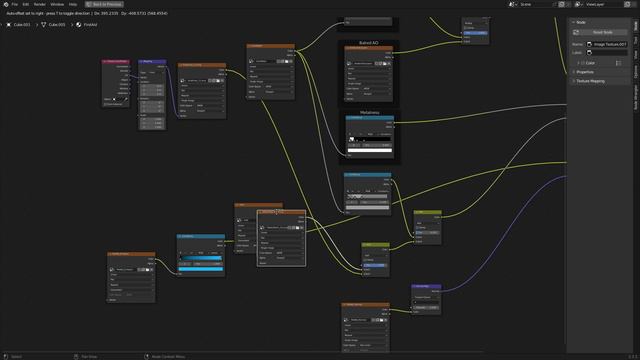Image resolution: width=640 pixels, height=360 pixels.
Task: Click the FinalAtd material breadcrumb icon
Action: pyautogui.click(x=78, y=24)
